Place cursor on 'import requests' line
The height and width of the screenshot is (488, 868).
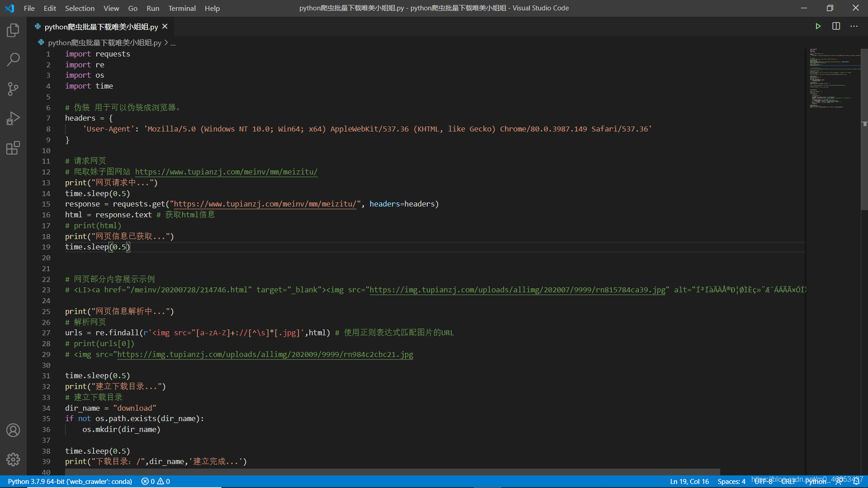98,54
